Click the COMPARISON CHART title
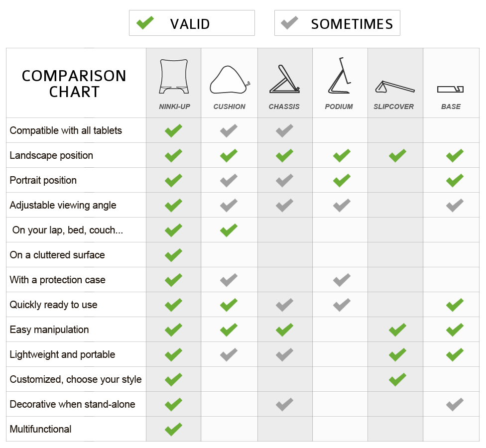Screen dimensions: 486x448 point(74,84)
